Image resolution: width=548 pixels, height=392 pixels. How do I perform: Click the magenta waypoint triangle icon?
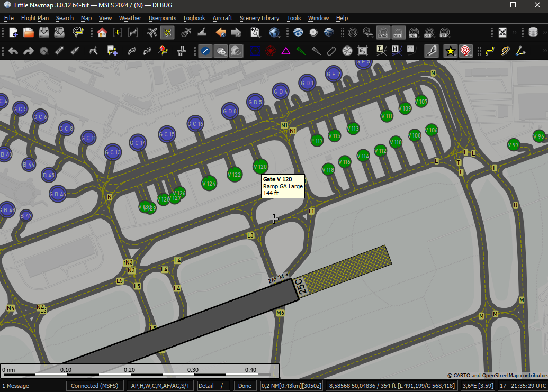tap(286, 51)
